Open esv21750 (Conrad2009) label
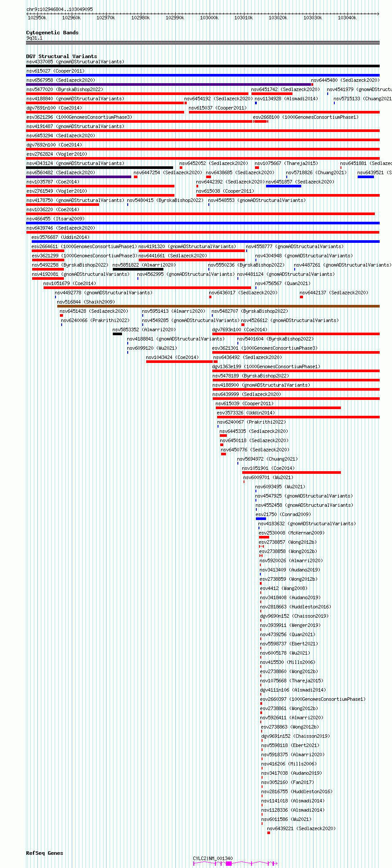Image resolution: width=392 pixels, height=868 pixels. coord(283,514)
